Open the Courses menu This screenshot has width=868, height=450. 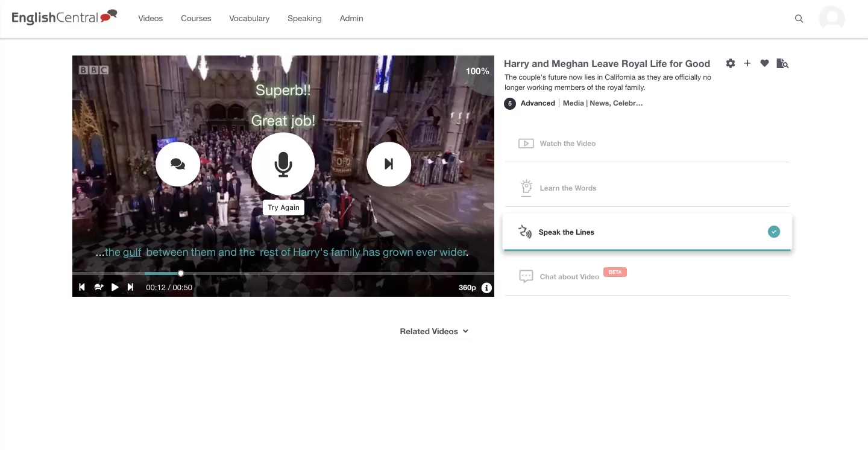pyautogui.click(x=196, y=19)
